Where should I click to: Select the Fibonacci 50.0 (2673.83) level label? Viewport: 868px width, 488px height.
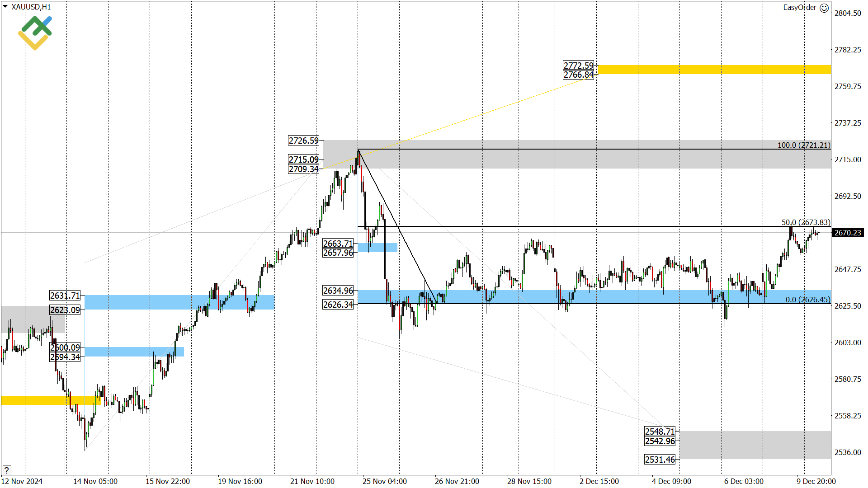[806, 222]
